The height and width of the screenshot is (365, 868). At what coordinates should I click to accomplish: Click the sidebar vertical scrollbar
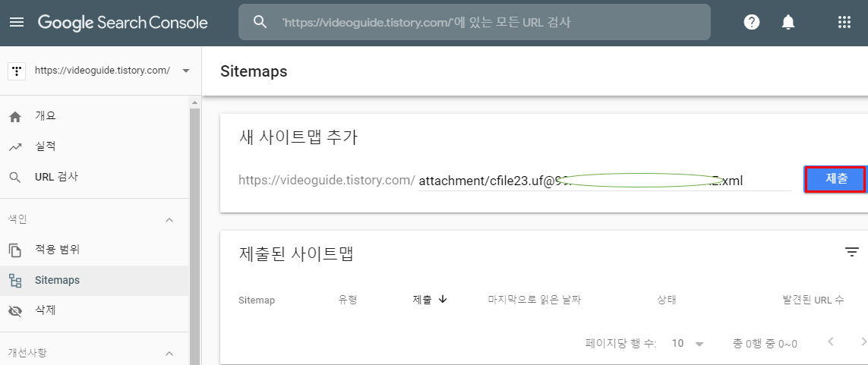click(194, 237)
